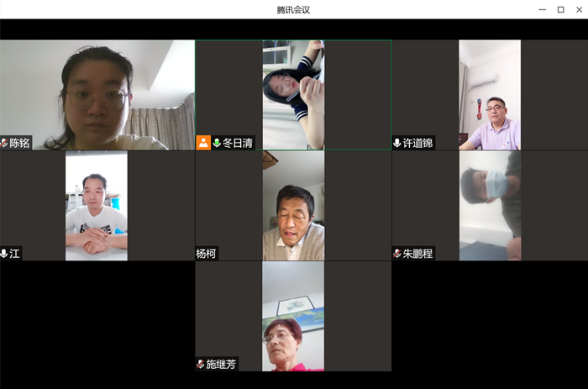Open 陈铭's video tile with glasses
The width and height of the screenshot is (588, 389).
click(97, 95)
